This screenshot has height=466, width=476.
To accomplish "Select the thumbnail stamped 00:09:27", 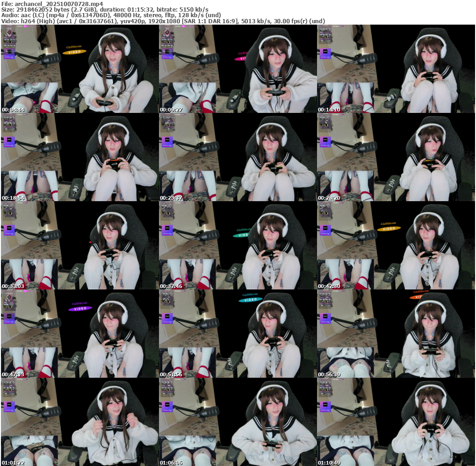I will pyautogui.click(x=238, y=69).
